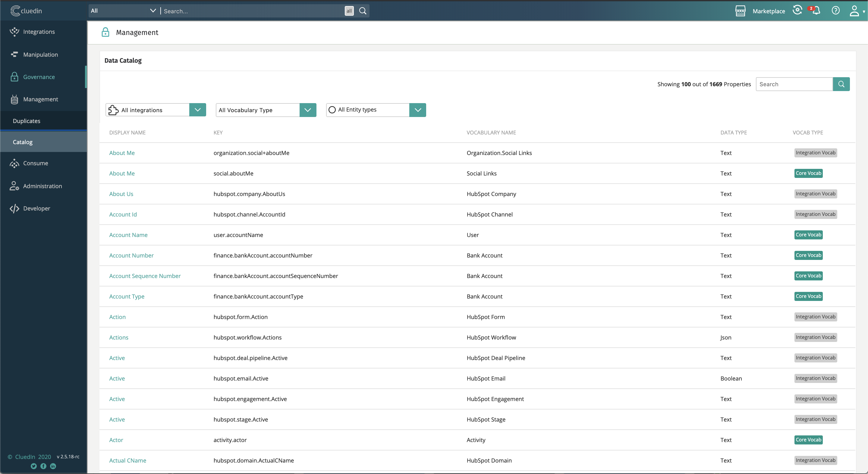Open the user profile icon
Screen dimensions: 868x474
(x=854, y=11)
